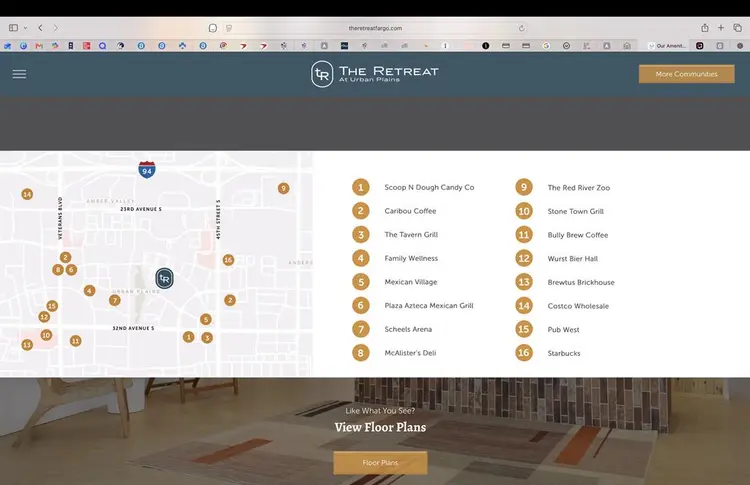Select map marker 9 for Red River Zoo
This screenshot has width=750, height=485.
[284, 188]
